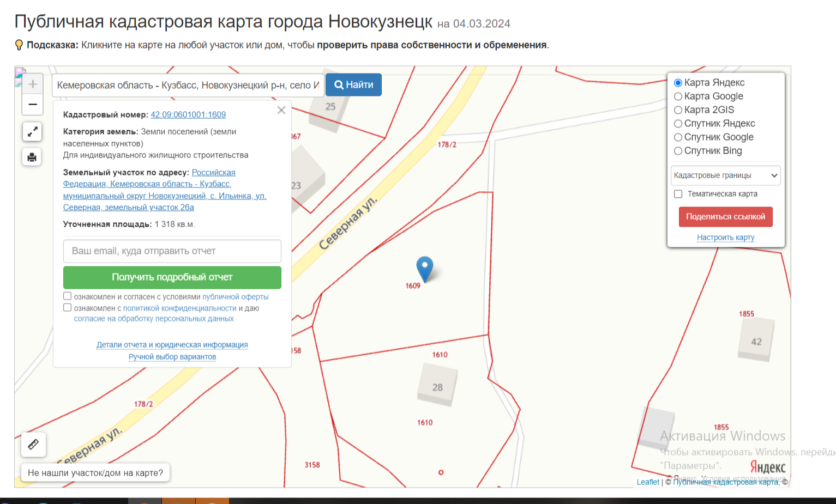Activate the ruler measurement tool
The height and width of the screenshot is (504, 836).
(x=33, y=444)
